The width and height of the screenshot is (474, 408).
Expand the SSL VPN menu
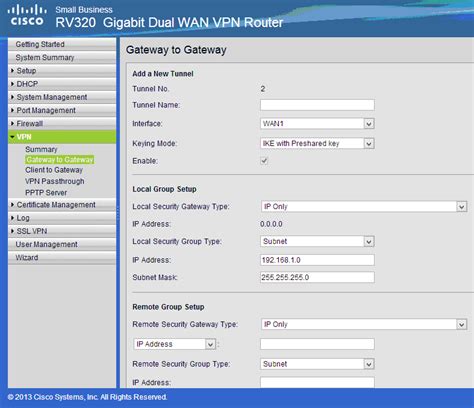point(62,231)
